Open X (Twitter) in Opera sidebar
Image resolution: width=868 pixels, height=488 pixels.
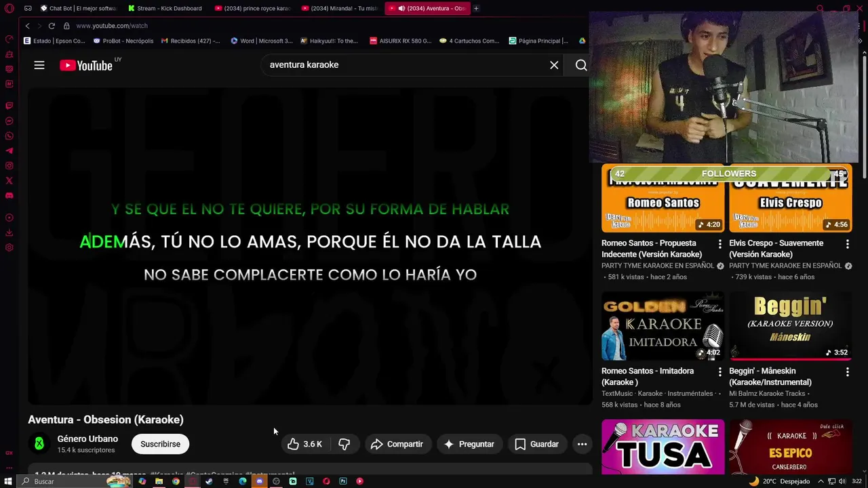point(9,181)
